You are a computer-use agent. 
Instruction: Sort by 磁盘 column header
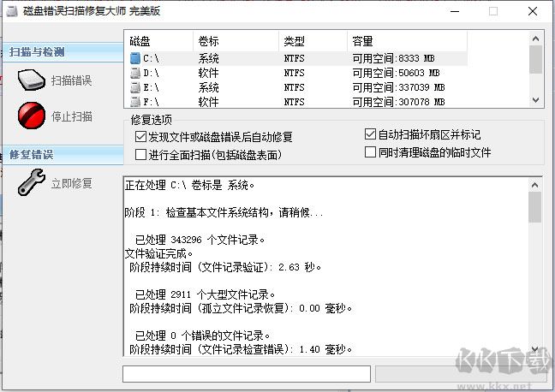point(158,41)
